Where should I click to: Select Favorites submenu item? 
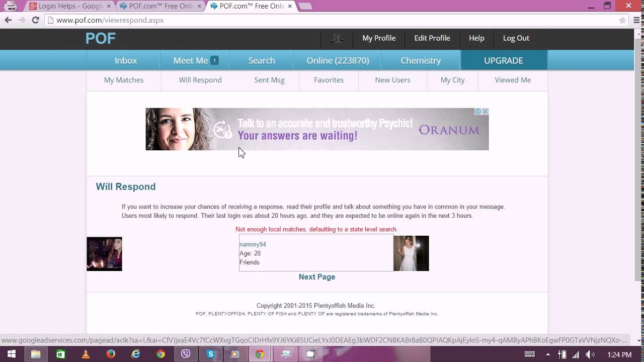329,80
